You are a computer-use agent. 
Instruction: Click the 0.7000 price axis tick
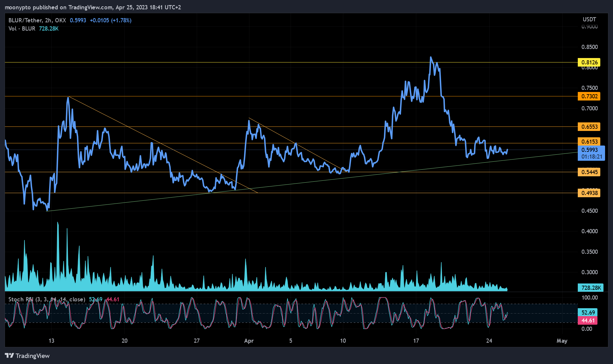590,108
